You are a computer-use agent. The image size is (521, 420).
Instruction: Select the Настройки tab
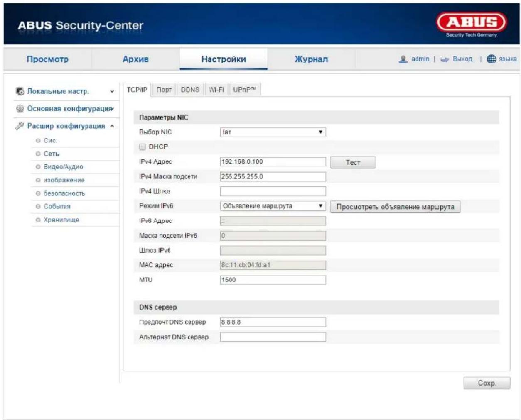click(224, 59)
